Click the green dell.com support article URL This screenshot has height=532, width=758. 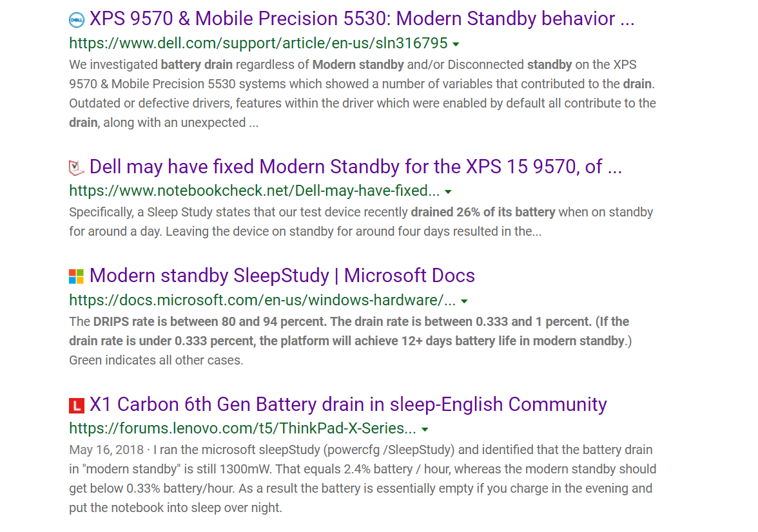[x=258, y=44]
